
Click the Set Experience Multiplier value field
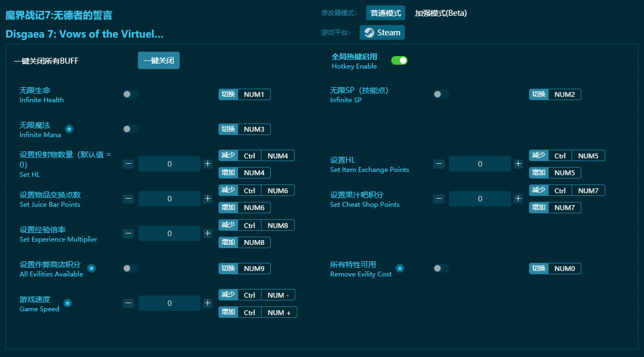coord(169,233)
